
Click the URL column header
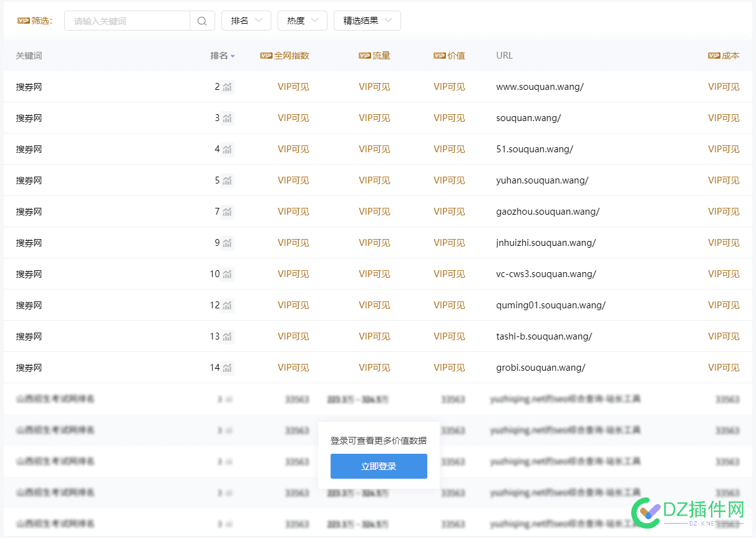tap(505, 56)
